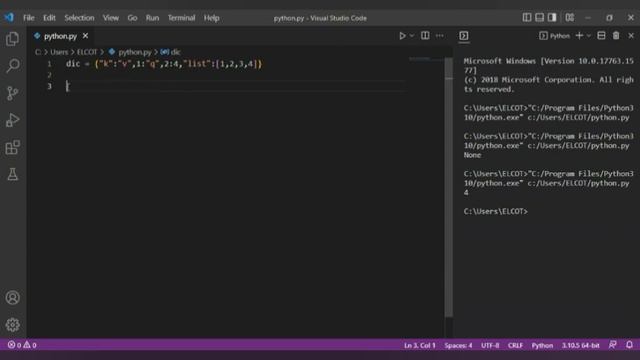640x360 pixels.
Task: Click the feedback icon in status bar
Action: point(613,345)
